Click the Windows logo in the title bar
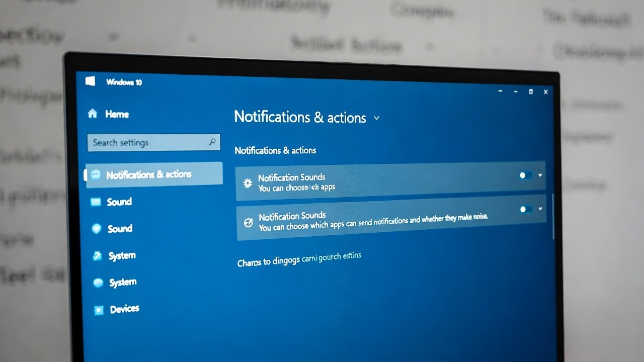 coord(90,80)
